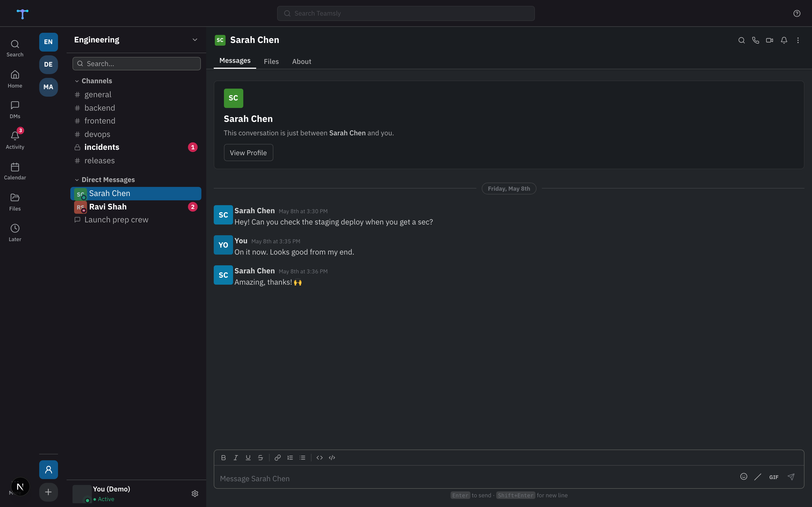Open the general channel

coord(136,95)
